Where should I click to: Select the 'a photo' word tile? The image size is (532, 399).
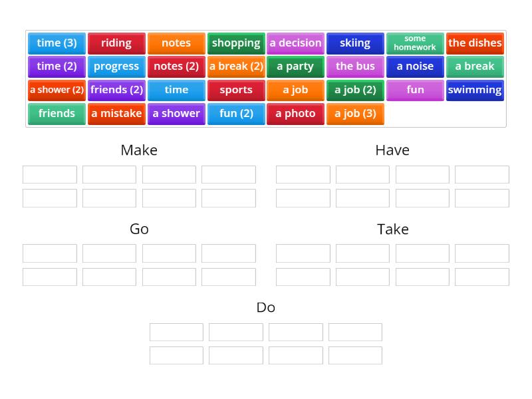[296, 113]
